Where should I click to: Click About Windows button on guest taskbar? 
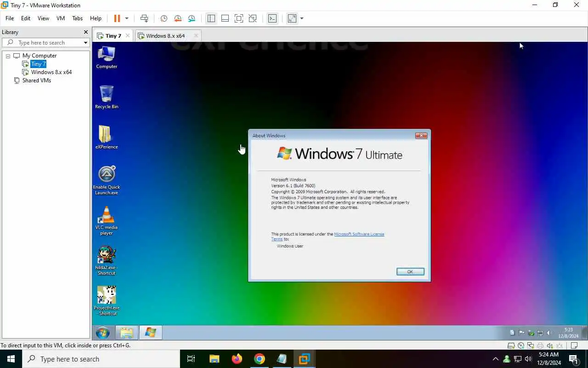coord(150,333)
